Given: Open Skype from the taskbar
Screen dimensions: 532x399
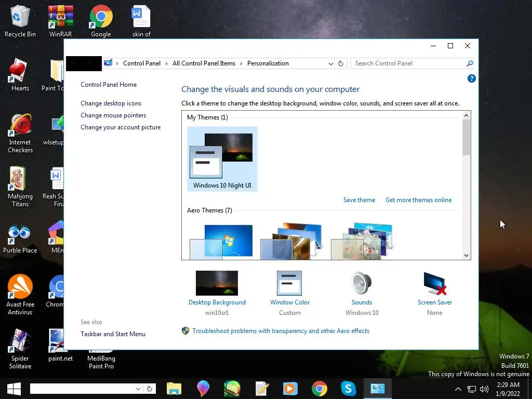Looking at the screenshot, I should click(348, 389).
